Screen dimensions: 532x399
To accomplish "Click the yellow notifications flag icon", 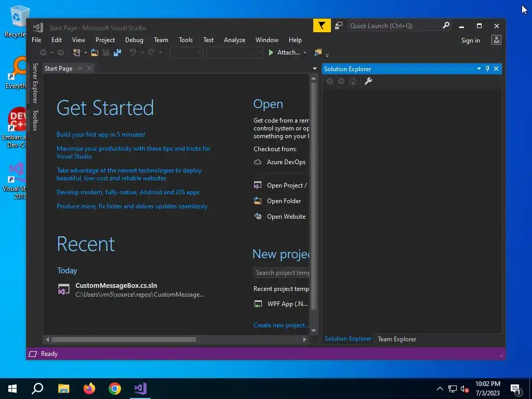I will click(x=322, y=26).
